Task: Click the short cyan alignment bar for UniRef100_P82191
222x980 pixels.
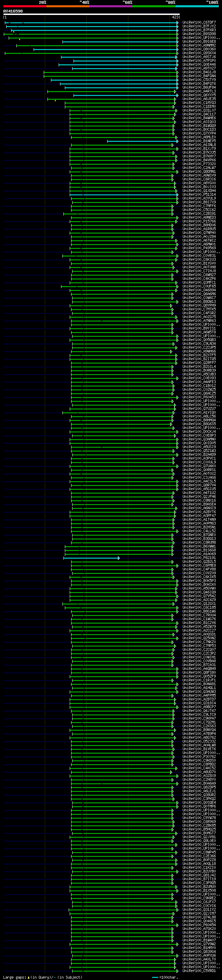Action: [x=92, y=558]
